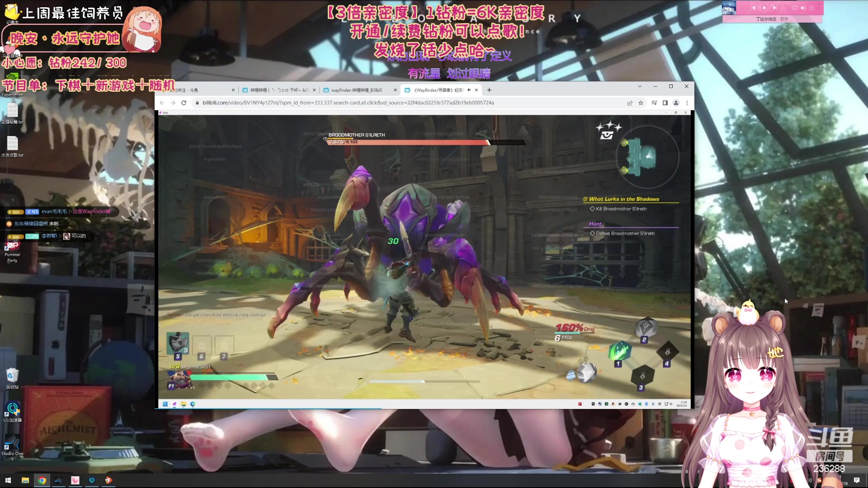Select the 《Wayfinder/寻路者》 tab
Viewport: 868px width, 488px height.
pyautogui.click(x=441, y=90)
